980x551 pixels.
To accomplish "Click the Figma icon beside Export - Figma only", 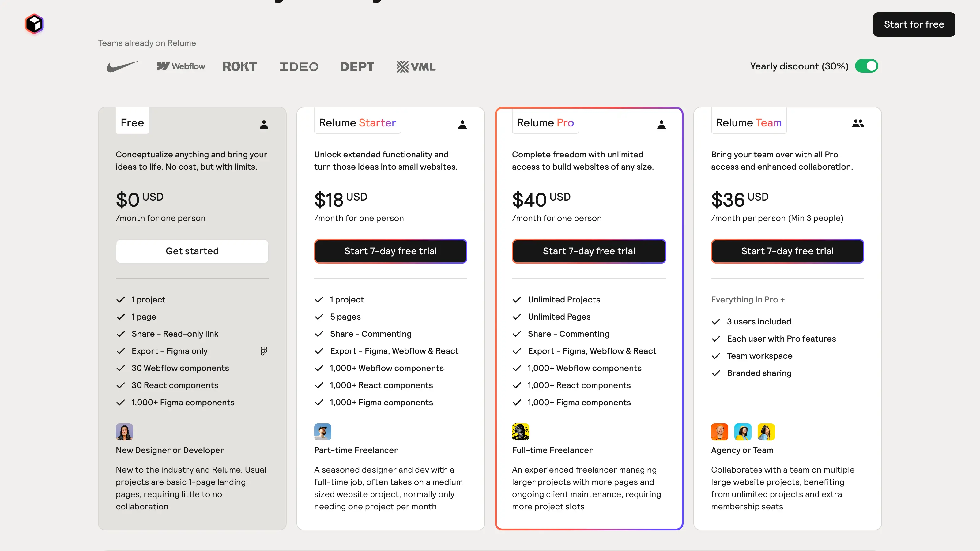I will [x=264, y=350].
